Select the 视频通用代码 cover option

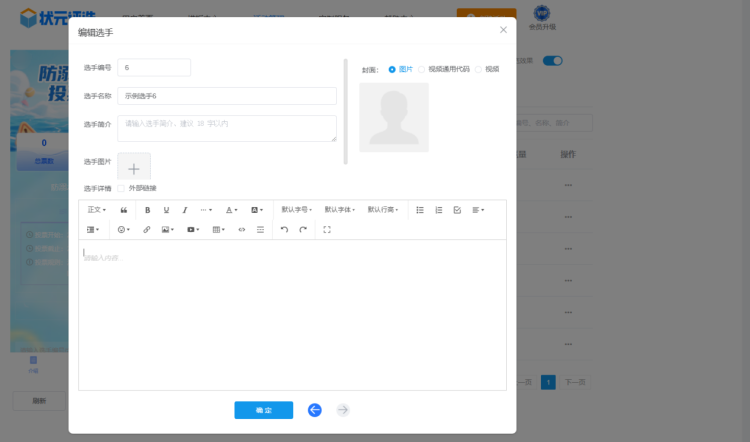pos(422,69)
